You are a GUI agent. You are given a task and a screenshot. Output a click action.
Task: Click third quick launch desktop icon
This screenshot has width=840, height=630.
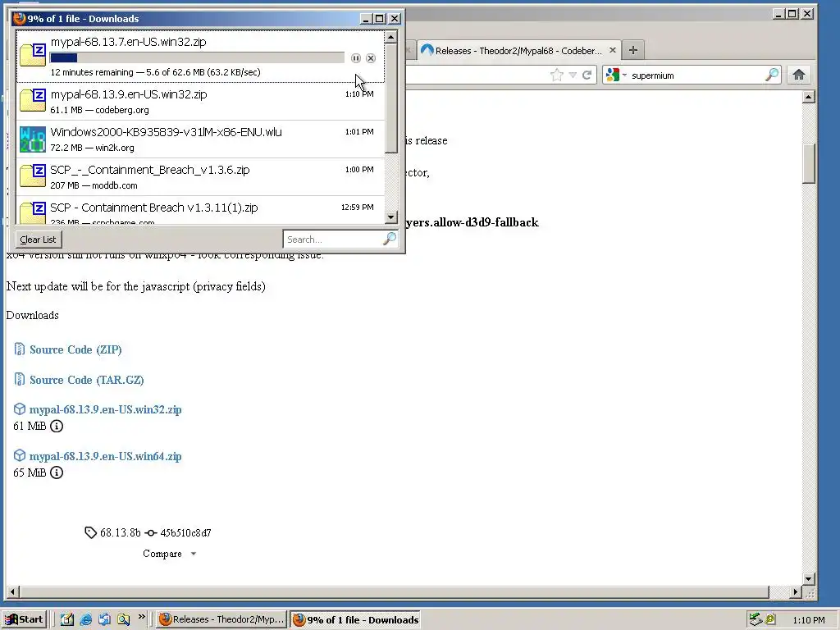(104, 619)
